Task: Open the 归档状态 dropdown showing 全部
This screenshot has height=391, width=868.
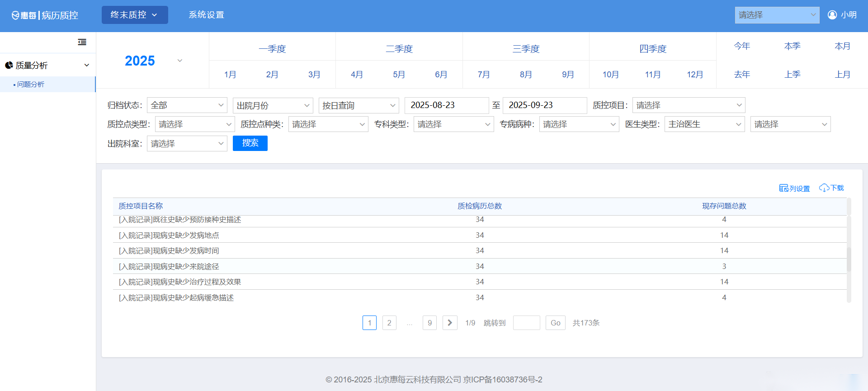Action: pos(187,105)
